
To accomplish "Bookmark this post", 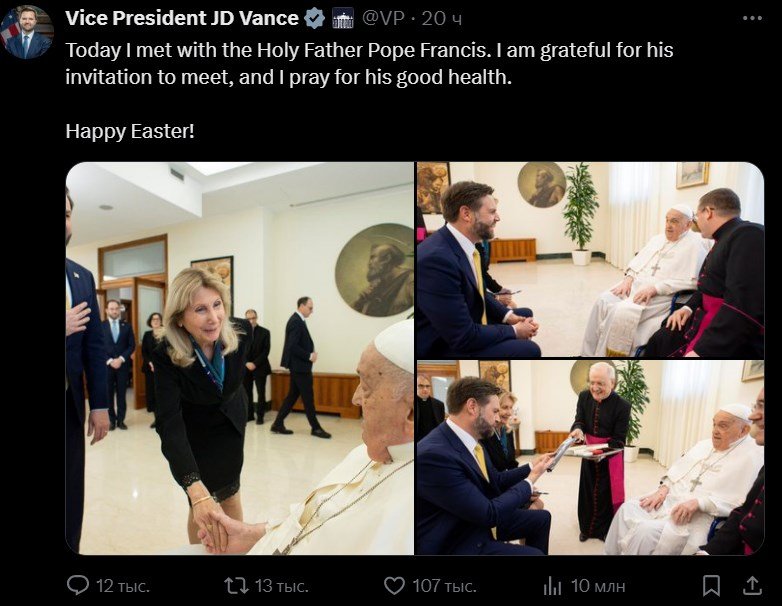I will tap(711, 585).
